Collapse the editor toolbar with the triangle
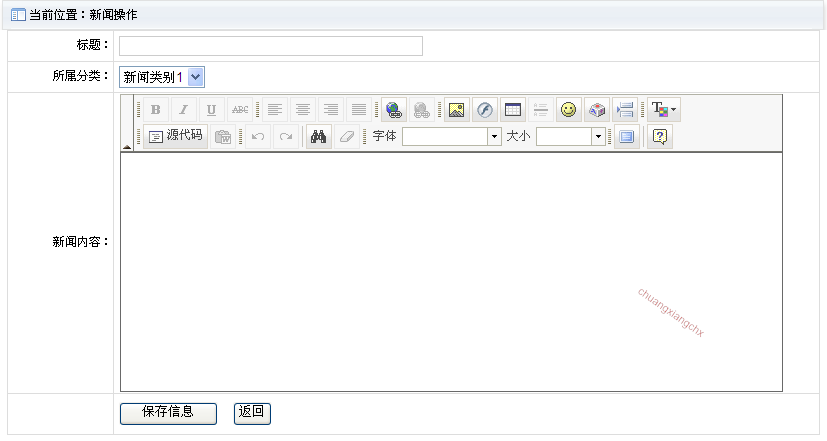 coord(127,147)
